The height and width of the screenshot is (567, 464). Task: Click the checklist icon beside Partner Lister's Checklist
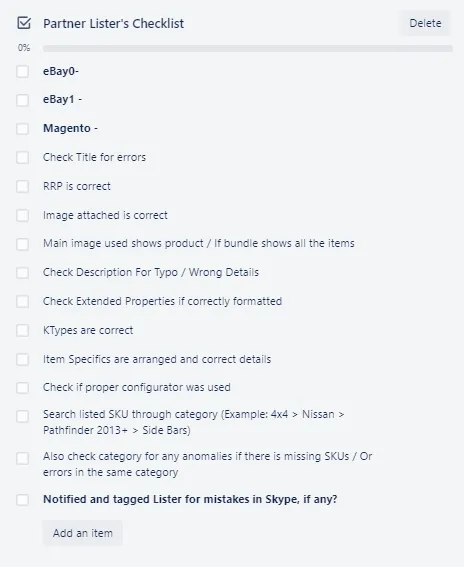coord(24,23)
